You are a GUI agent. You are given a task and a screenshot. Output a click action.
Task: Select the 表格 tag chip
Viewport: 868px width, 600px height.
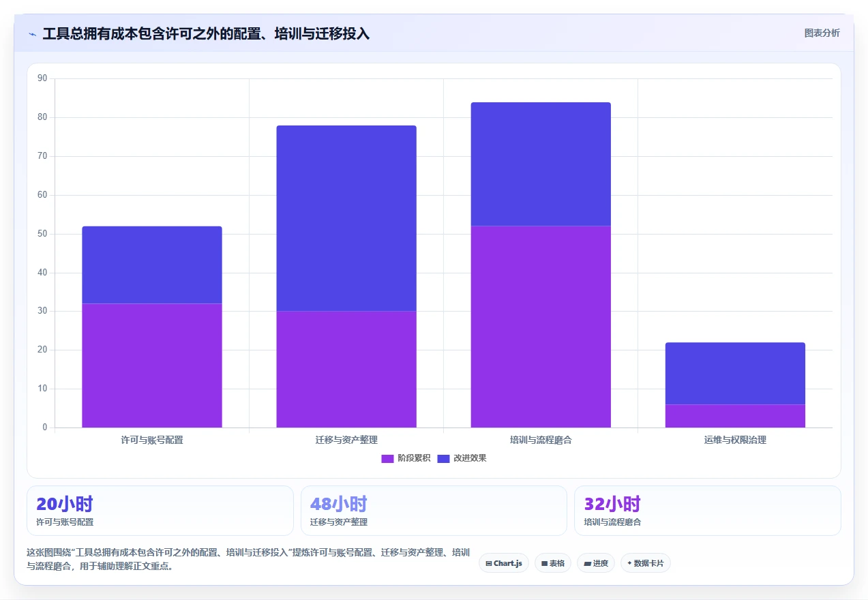click(x=553, y=563)
